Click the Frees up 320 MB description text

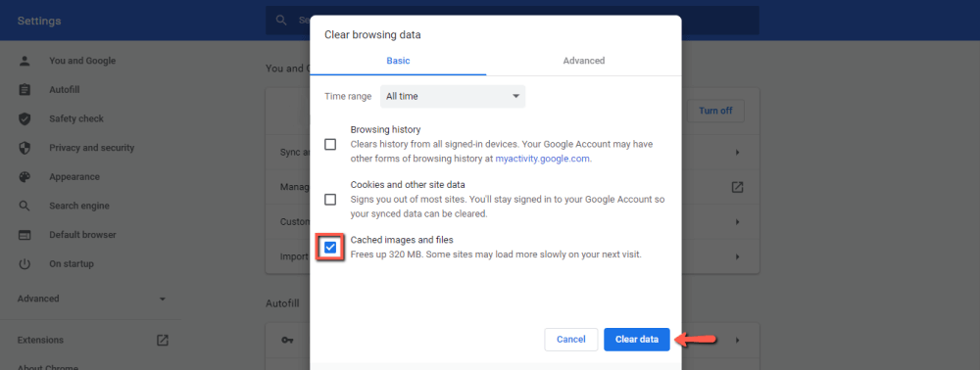[496, 254]
